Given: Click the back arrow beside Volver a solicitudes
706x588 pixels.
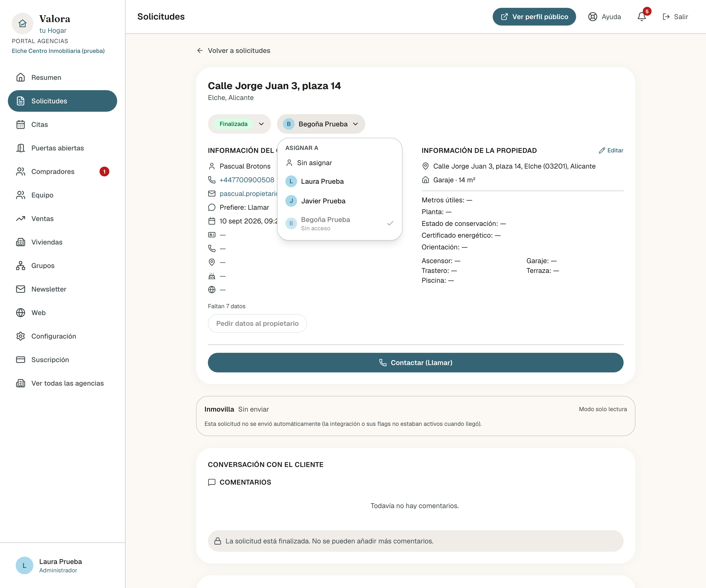Looking at the screenshot, I should coord(200,51).
